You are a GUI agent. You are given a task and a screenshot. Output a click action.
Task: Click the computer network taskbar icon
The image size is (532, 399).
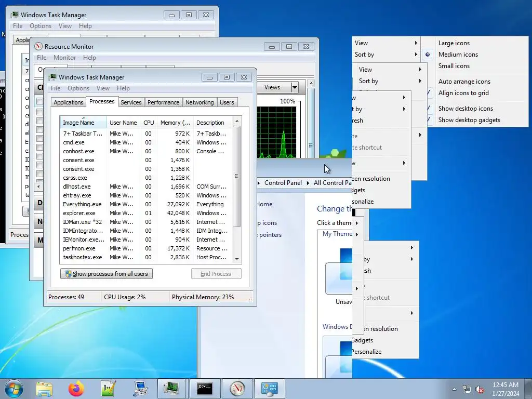[140, 389]
